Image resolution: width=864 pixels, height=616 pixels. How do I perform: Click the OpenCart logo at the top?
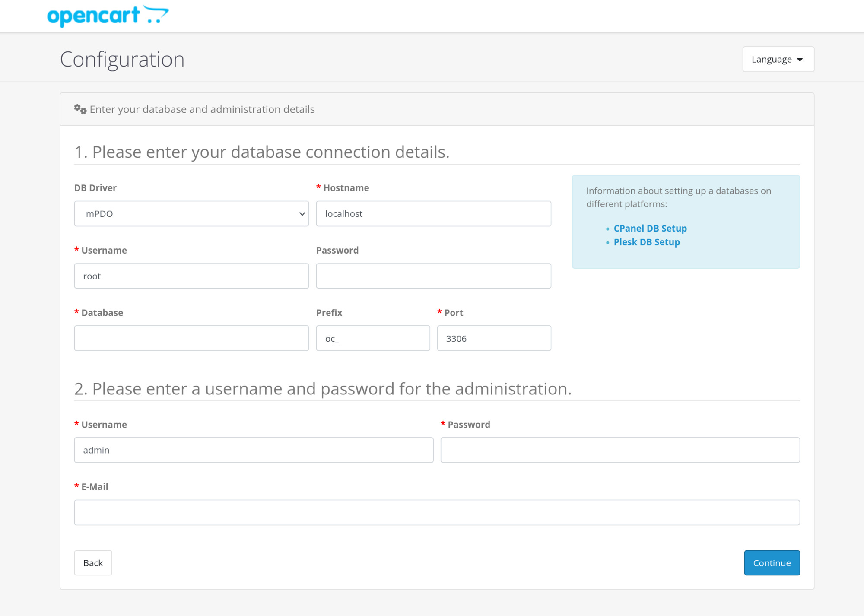point(107,15)
